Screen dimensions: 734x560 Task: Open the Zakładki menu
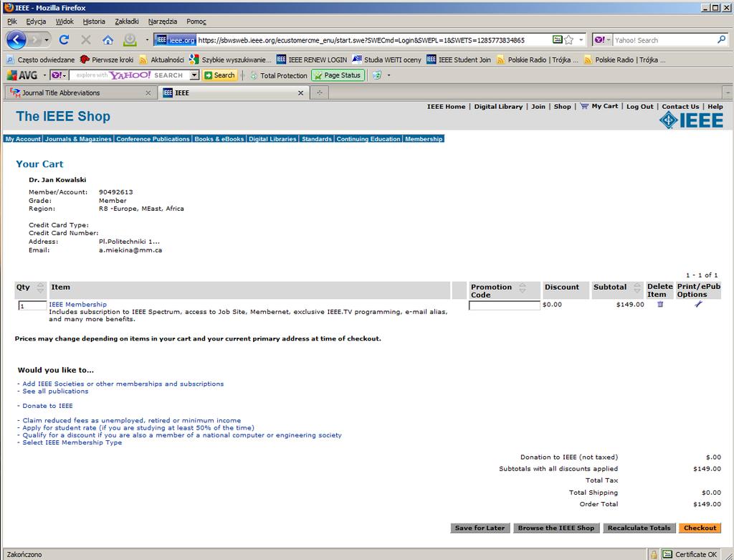click(127, 21)
